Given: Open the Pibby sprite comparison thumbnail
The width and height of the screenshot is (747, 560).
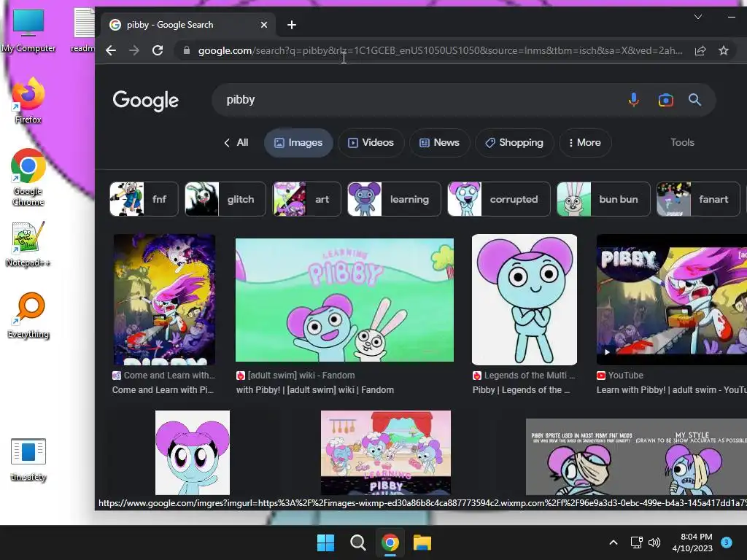Looking at the screenshot, I should pyautogui.click(x=636, y=457).
